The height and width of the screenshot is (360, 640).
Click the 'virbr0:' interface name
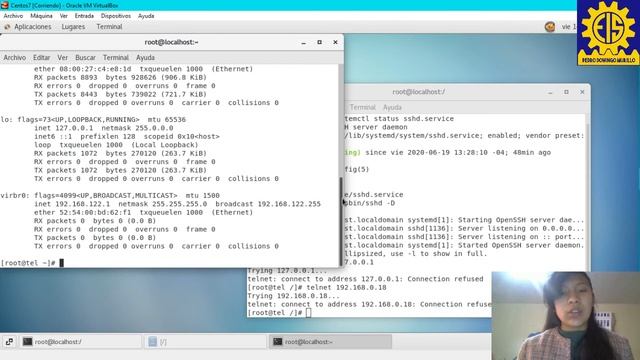(15, 196)
